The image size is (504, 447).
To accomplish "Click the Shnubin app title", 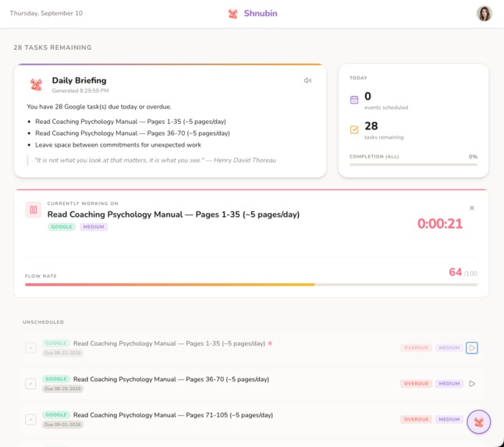I will pos(261,13).
